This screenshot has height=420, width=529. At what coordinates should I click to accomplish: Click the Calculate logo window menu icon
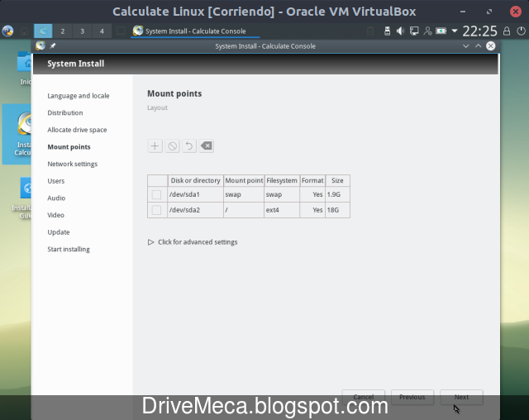tap(41, 45)
